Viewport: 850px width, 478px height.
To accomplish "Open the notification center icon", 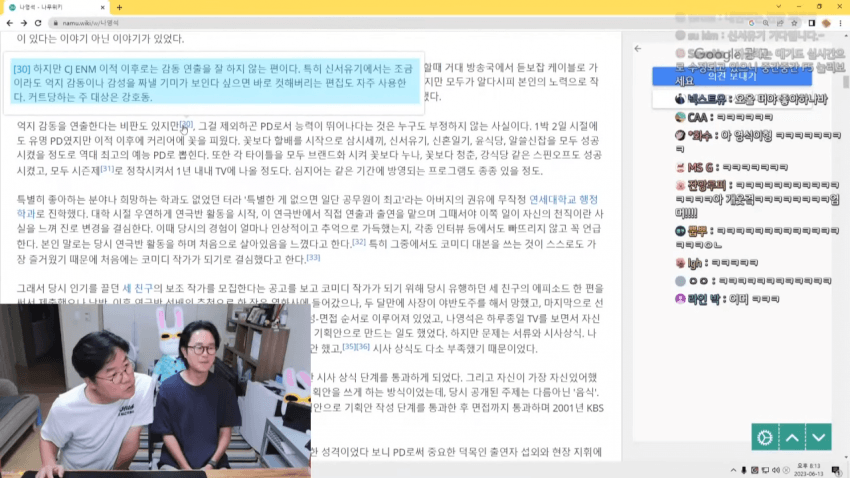I will coord(836,470).
